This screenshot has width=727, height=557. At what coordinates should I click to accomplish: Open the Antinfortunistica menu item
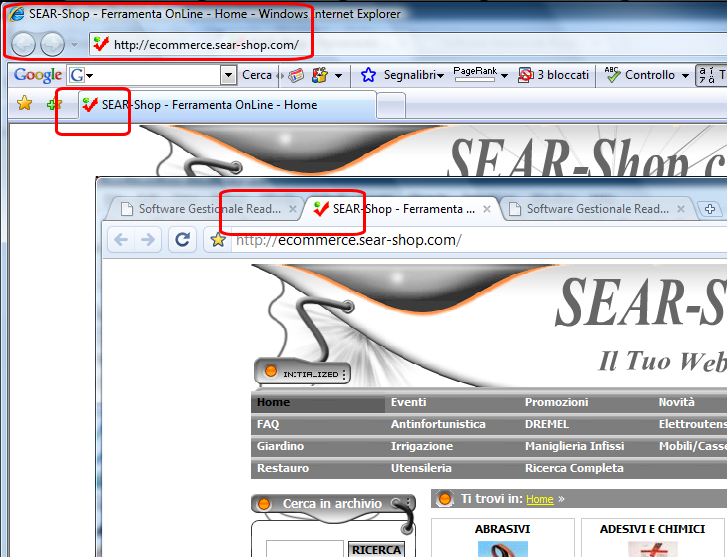(438, 424)
